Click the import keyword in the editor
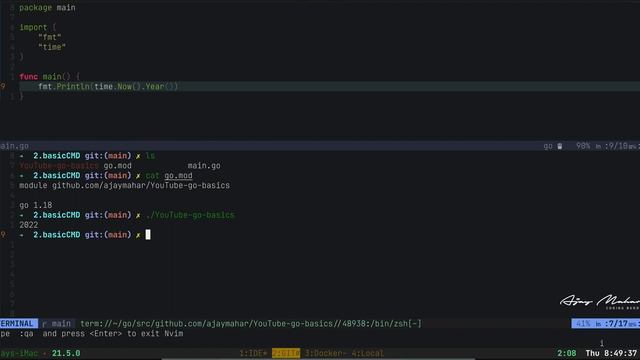Viewport: 640px width, 360px height. [33, 27]
